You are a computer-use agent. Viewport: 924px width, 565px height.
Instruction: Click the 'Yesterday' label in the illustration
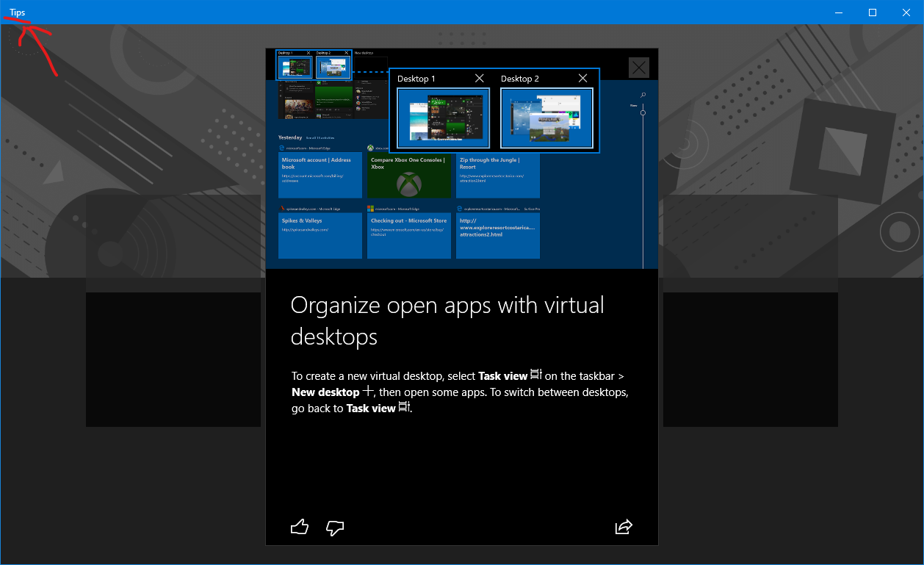pos(290,137)
